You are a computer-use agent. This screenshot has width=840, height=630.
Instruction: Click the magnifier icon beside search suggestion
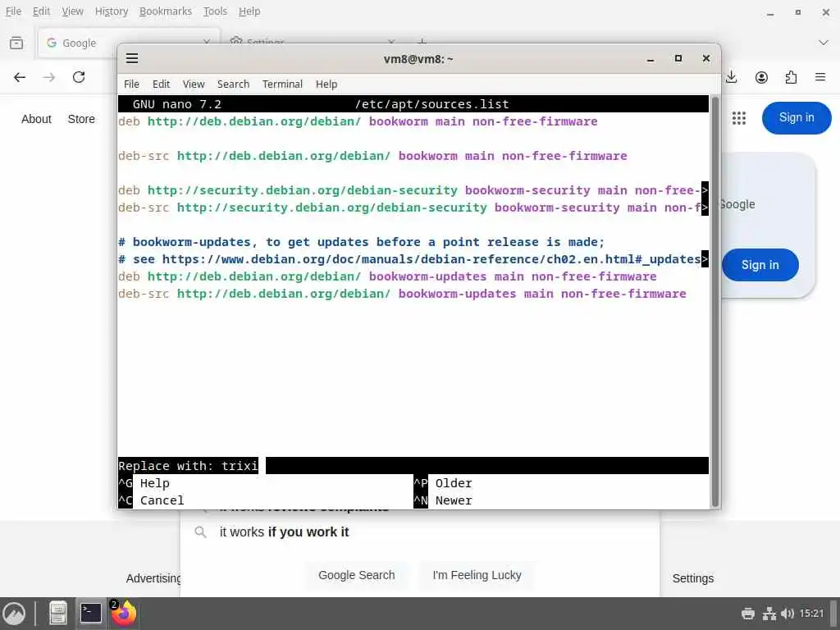click(x=200, y=532)
